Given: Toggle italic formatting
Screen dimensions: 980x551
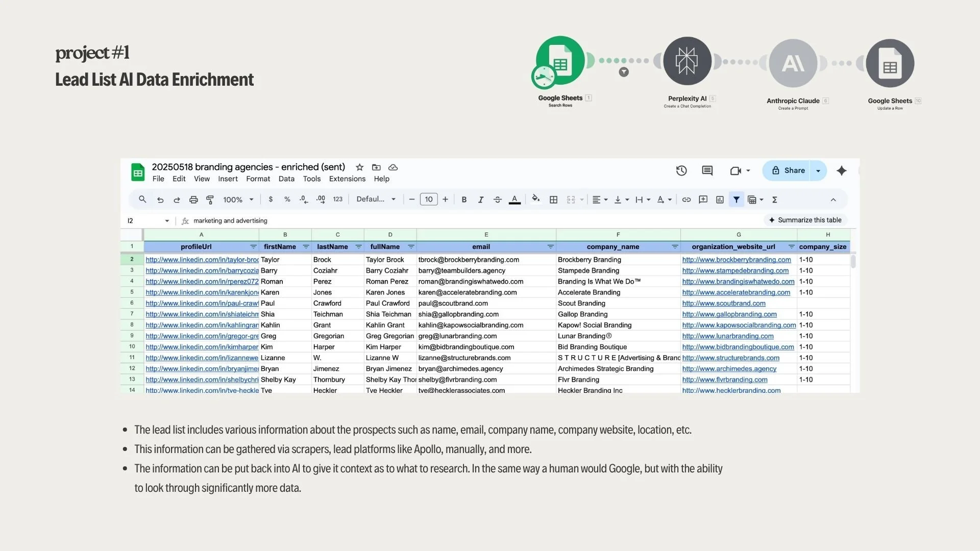Looking at the screenshot, I should point(480,199).
